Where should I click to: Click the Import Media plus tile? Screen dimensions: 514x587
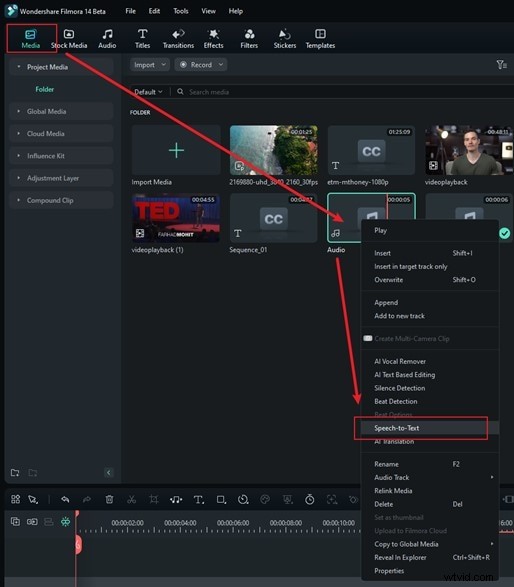point(176,150)
